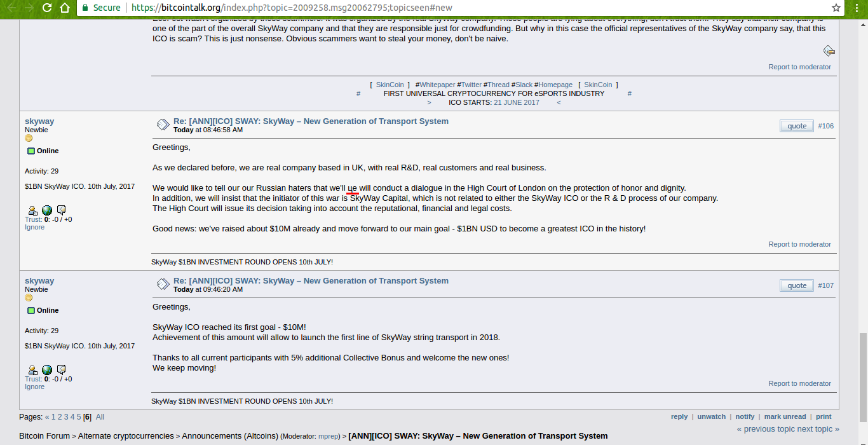This screenshot has height=445, width=868.
Task: View skyway's profile icon in post #107
Action: point(32,370)
